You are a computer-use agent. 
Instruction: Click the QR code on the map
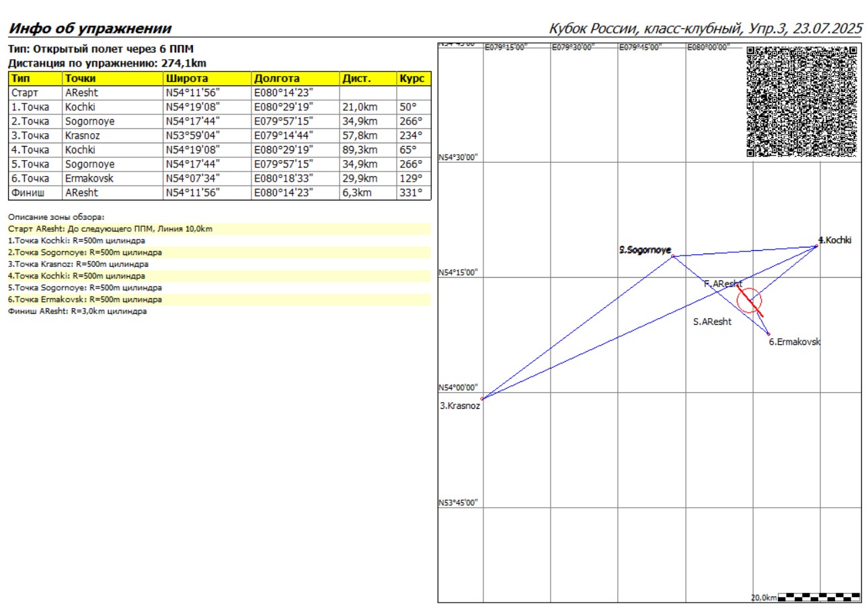(x=803, y=102)
